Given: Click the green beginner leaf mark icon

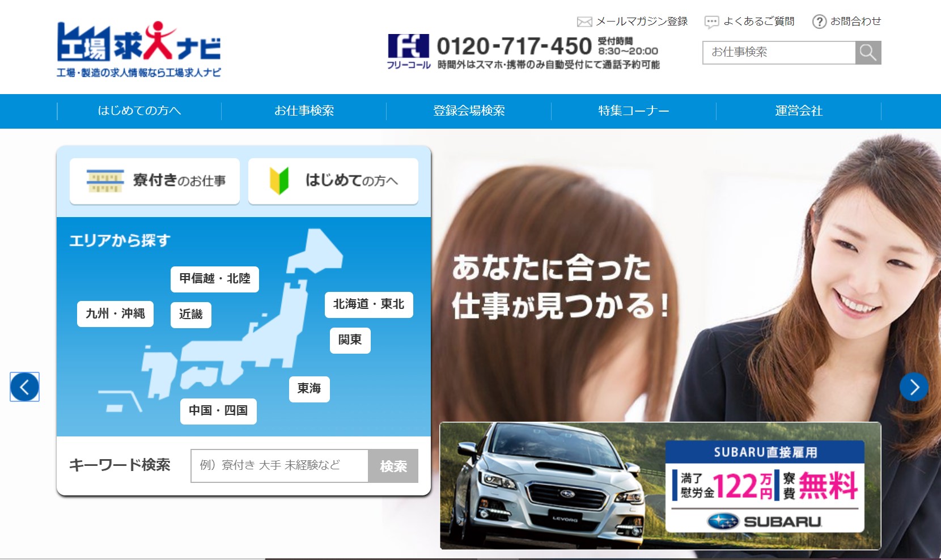Looking at the screenshot, I should click(279, 181).
